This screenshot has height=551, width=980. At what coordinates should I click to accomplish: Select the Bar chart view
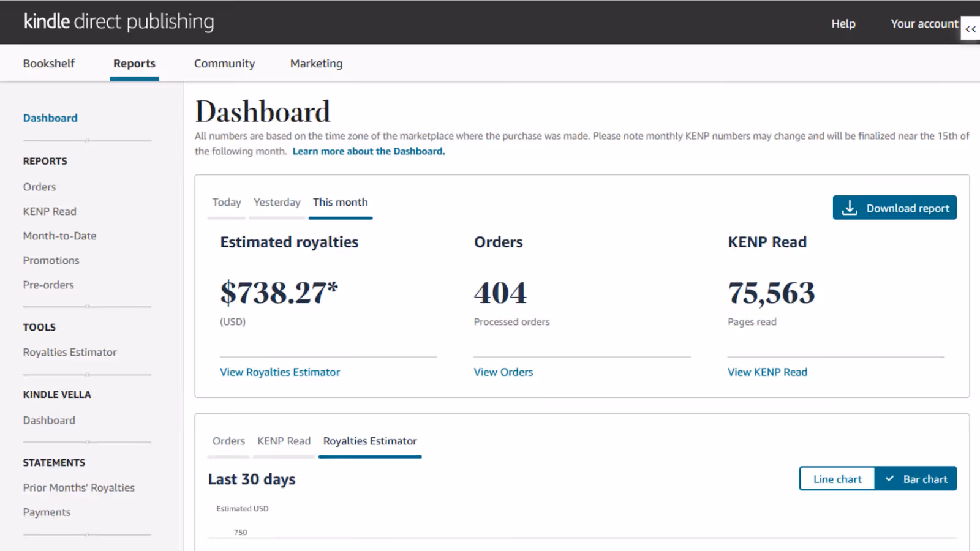tap(916, 479)
